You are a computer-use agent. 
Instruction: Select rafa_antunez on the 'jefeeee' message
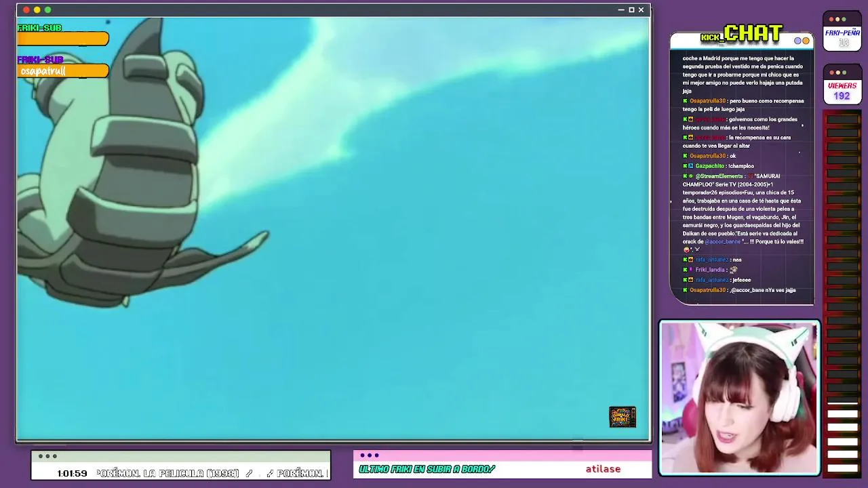(711, 280)
